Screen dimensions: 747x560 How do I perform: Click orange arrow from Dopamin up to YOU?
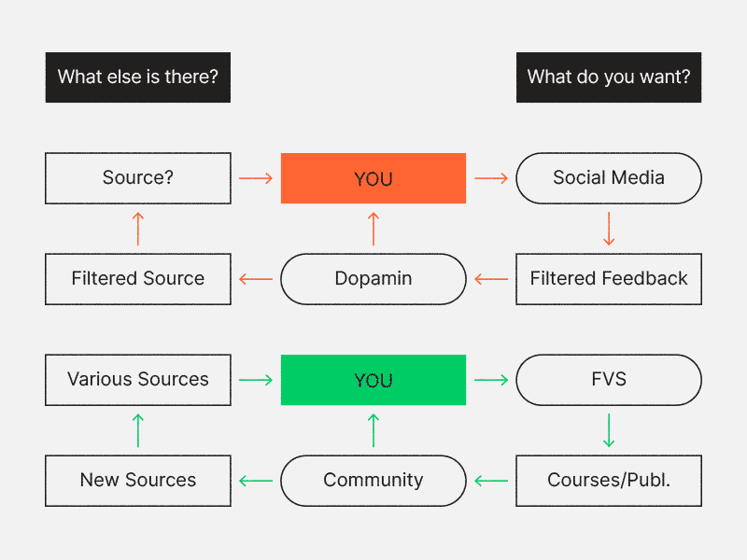(373, 229)
